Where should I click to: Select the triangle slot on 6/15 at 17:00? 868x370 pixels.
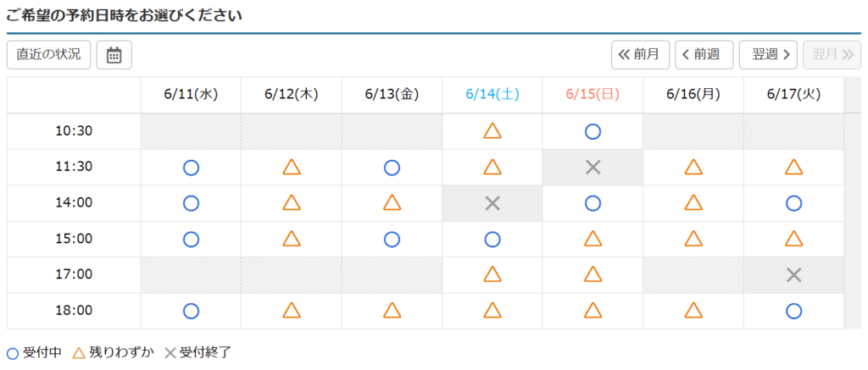coord(593,274)
